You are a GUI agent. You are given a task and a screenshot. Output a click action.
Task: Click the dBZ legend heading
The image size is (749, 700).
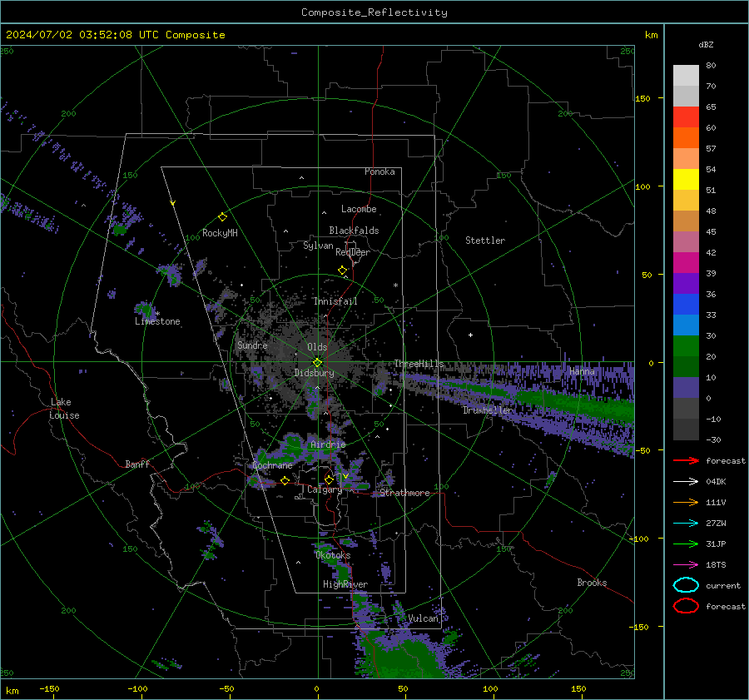click(x=706, y=44)
